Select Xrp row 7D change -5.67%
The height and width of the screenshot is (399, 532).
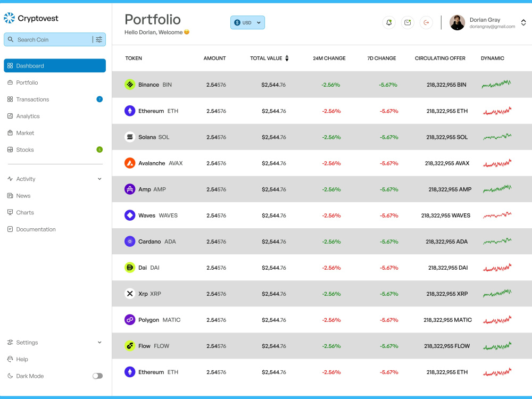(389, 294)
